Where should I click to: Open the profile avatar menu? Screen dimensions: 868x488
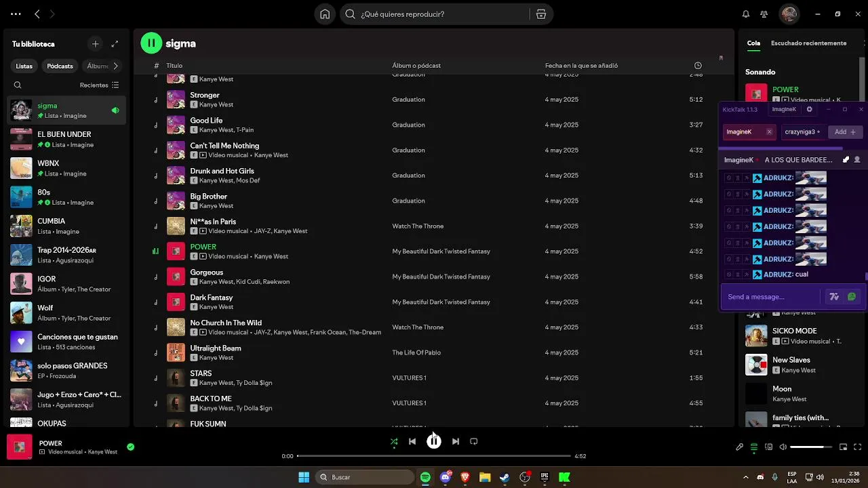point(789,14)
